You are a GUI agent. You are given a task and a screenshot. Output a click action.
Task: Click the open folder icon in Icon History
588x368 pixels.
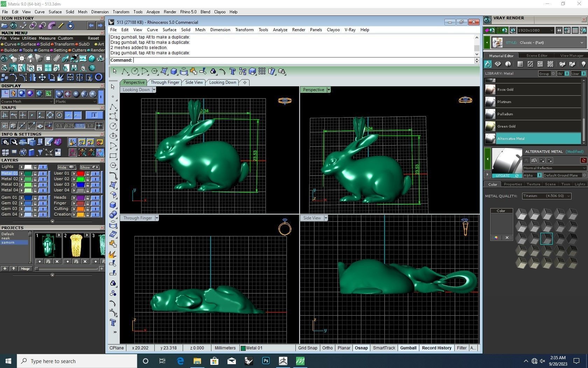tap(4, 26)
